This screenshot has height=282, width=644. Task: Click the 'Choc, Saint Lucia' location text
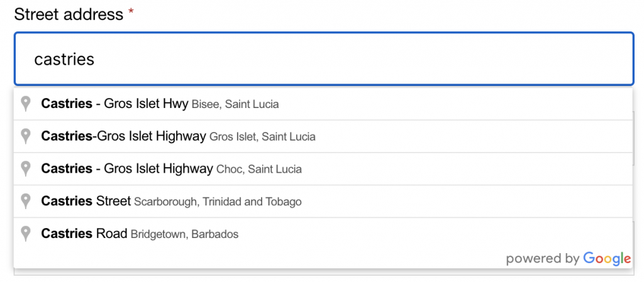(258, 170)
